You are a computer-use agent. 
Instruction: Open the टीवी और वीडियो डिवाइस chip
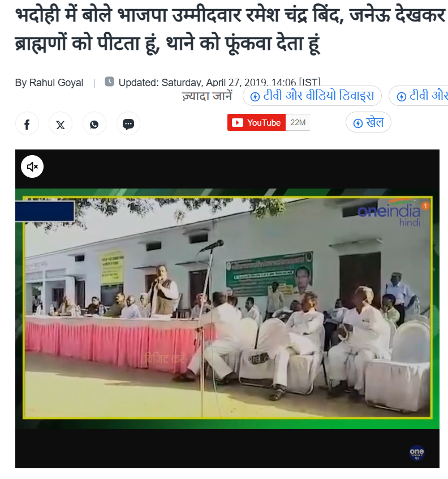(x=312, y=96)
